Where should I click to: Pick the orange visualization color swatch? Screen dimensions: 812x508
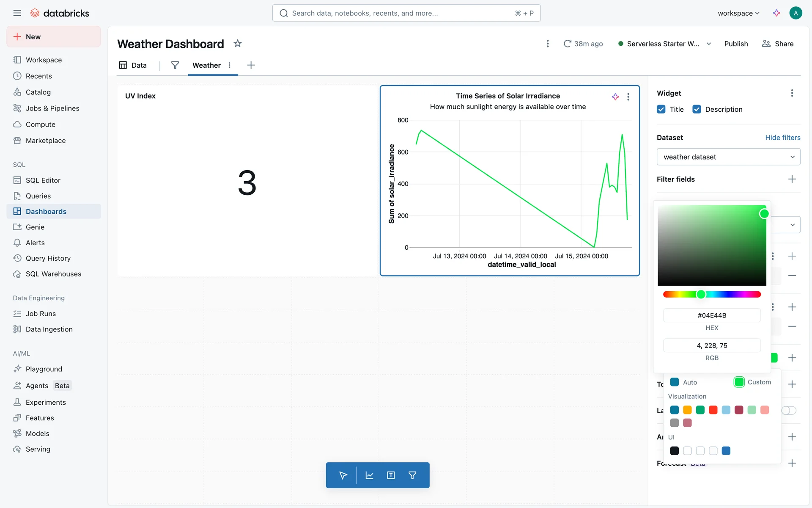coord(687,410)
